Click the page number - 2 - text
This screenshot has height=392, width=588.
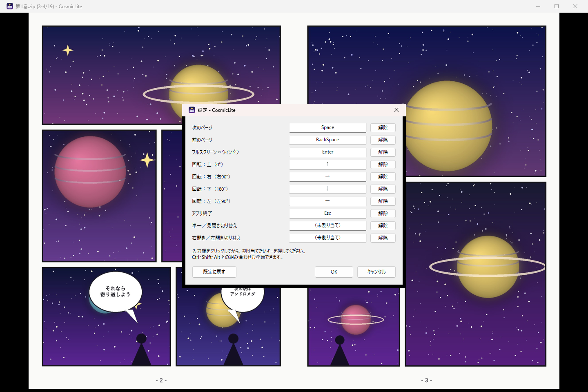[x=161, y=380]
